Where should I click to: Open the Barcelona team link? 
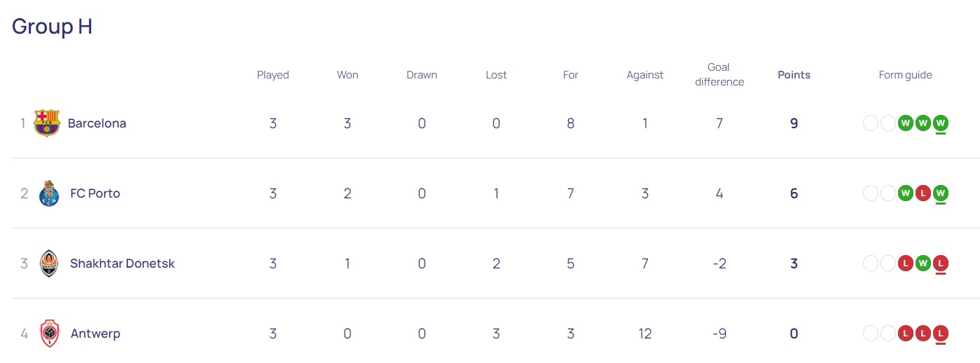[x=97, y=123]
